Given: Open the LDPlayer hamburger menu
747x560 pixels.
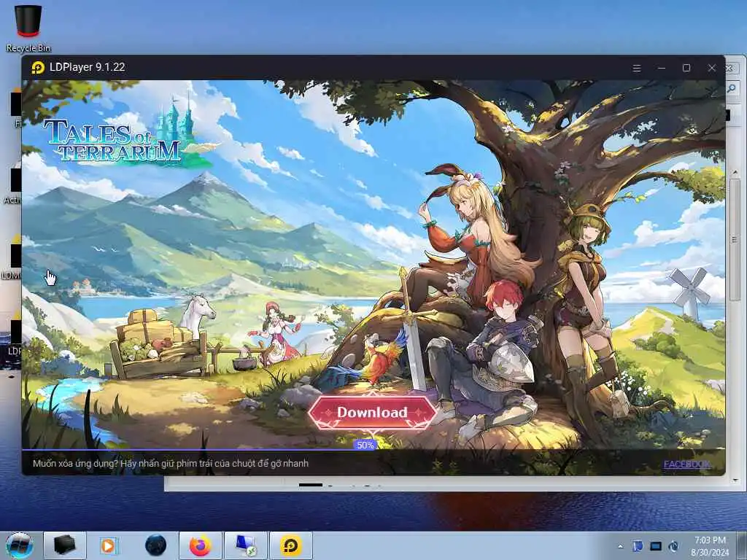Looking at the screenshot, I should point(636,68).
